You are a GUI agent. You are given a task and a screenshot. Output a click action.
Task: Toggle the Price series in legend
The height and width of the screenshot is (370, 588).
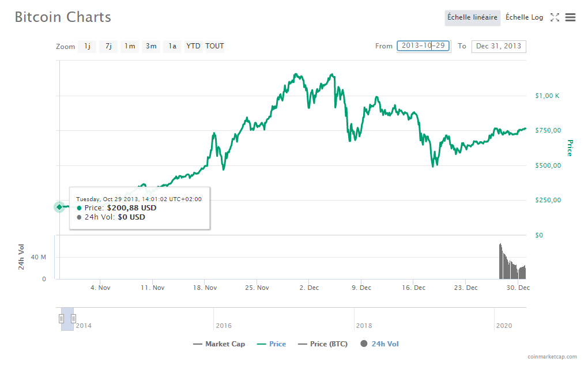272,344
